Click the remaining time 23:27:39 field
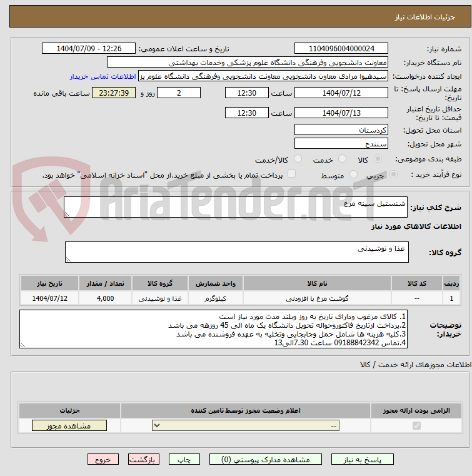The width and height of the screenshot is (472, 476). click(x=114, y=93)
